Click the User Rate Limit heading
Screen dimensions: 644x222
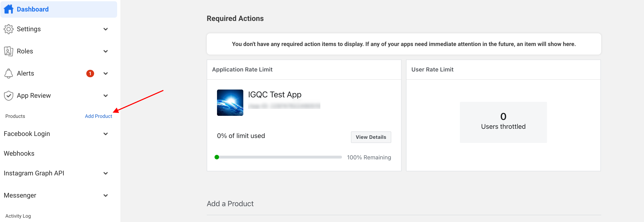pyautogui.click(x=432, y=69)
